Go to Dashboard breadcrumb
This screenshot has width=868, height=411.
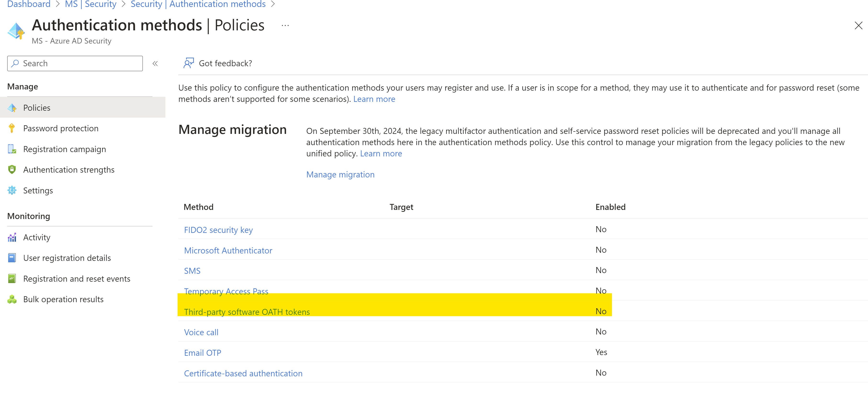click(x=29, y=4)
